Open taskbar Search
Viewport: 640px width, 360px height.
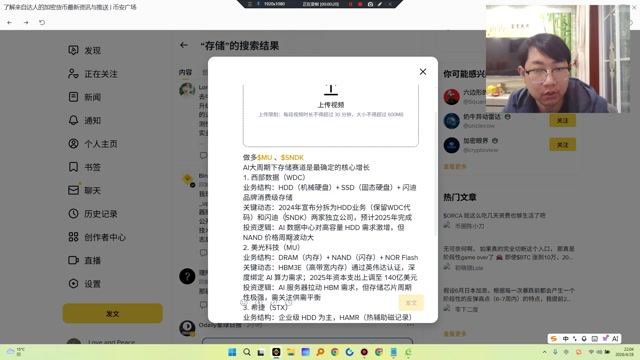247,352
